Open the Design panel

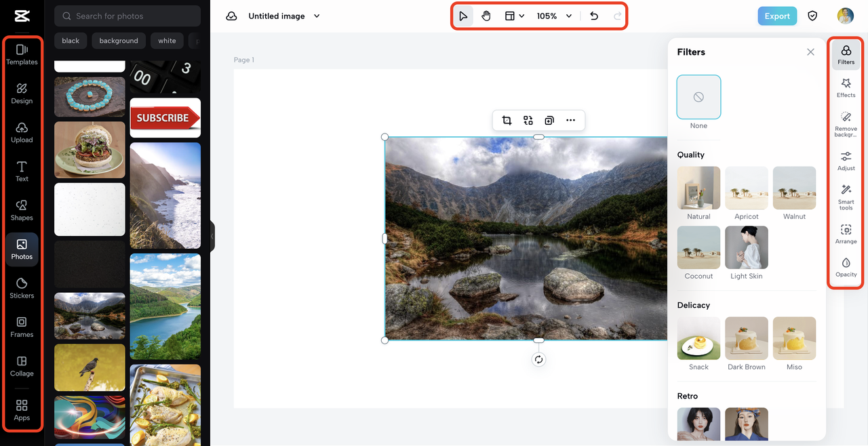(22, 93)
